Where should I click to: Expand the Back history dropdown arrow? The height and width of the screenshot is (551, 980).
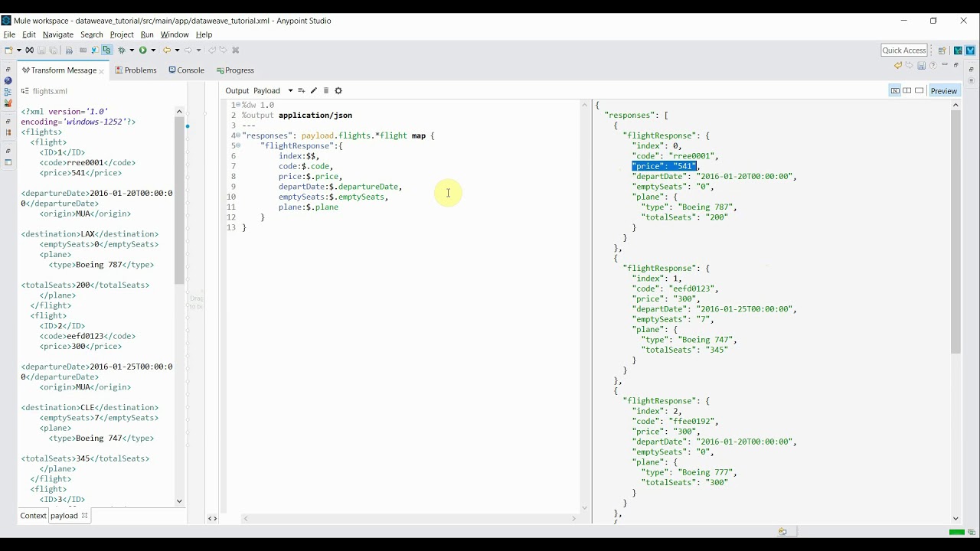tap(177, 51)
